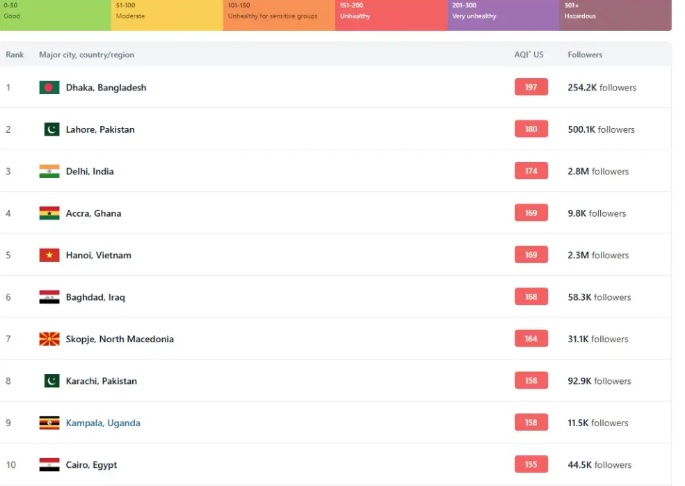Click the purple Very unhealthy legend block

tap(503, 14)
